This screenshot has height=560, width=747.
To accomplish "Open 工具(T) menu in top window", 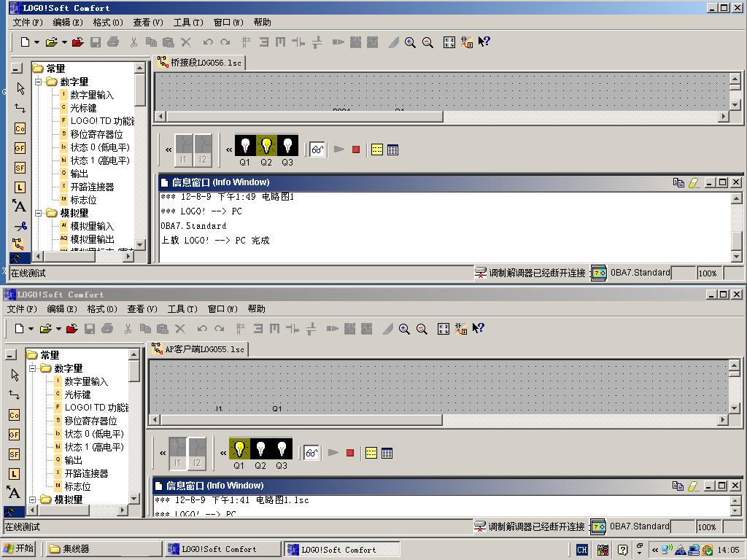I will click(x=188, y=23).
